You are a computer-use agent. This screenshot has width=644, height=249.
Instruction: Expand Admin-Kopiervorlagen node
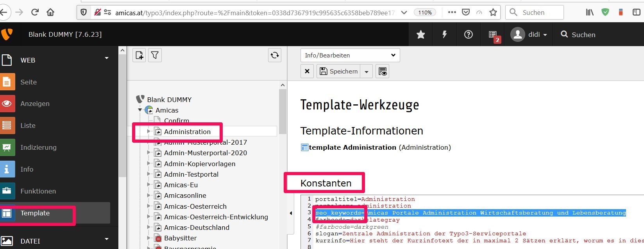pyautogui.click(x=148, y=163)
